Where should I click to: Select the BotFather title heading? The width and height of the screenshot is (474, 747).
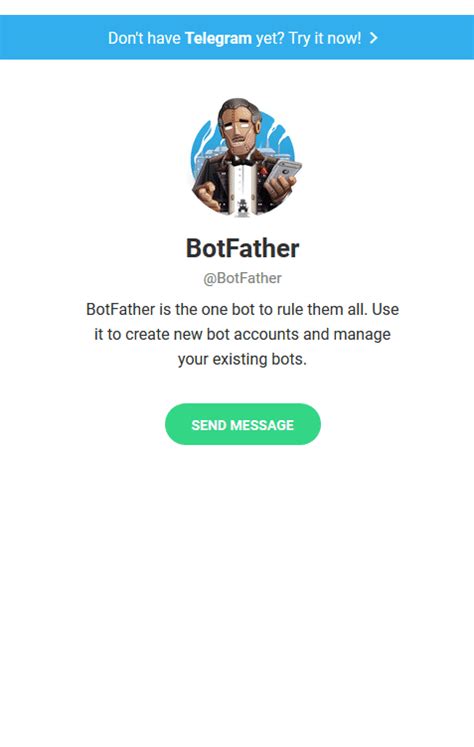242,248
